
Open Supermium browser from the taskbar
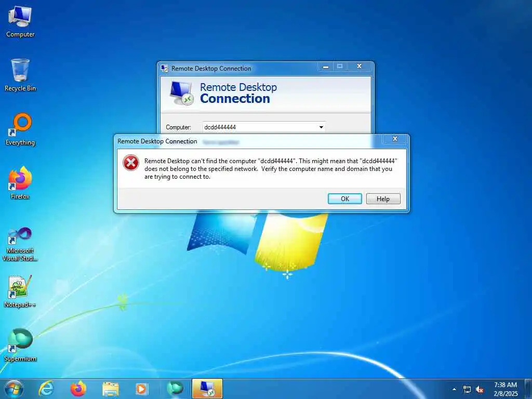coord(175,389)
